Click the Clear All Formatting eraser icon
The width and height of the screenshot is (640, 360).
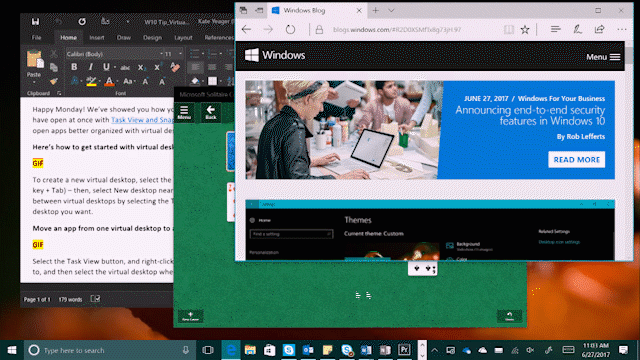tap(175, 67)
